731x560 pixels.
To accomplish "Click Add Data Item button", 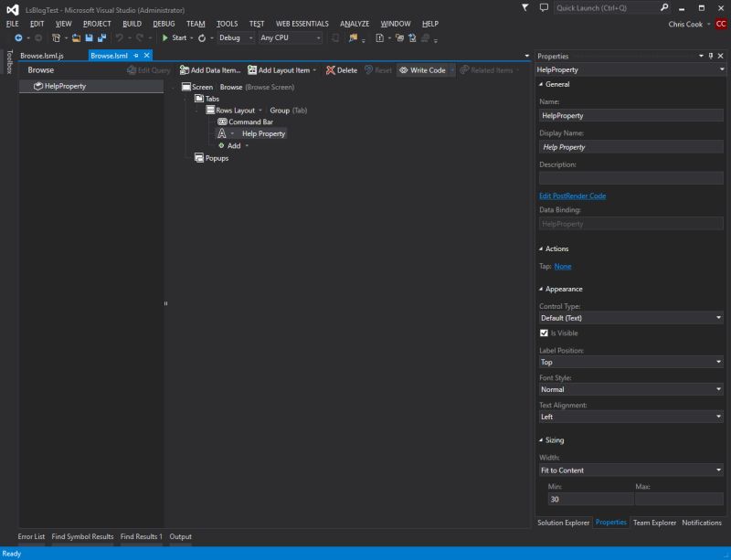I will click(x=210, y=70).
